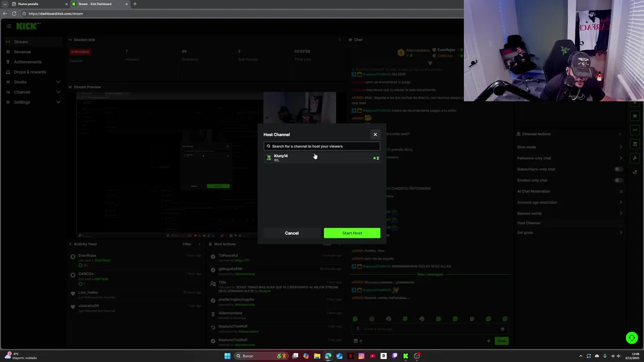The width and height of the screenshot is (644, 362).
Task: Open the Revenue sidebar page
Action: [x=33, y=52]
